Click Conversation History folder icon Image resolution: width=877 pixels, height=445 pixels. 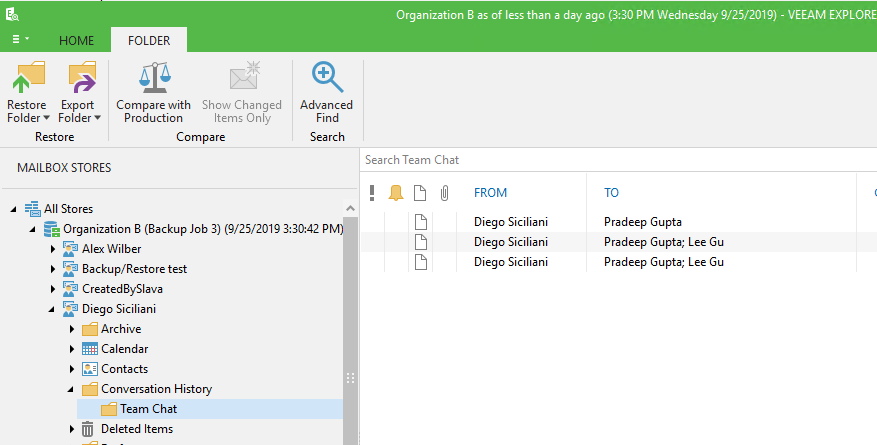coord(89,389)
